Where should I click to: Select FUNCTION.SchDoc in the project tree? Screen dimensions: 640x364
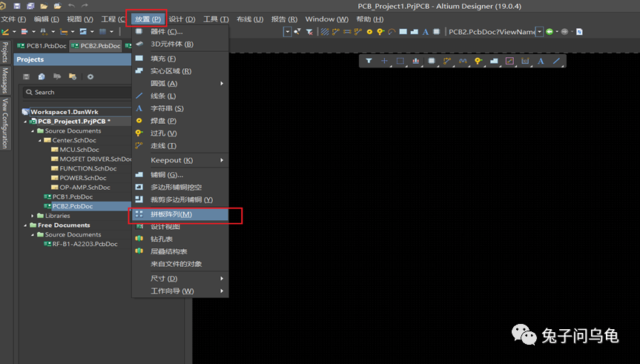tap(88, 168)
